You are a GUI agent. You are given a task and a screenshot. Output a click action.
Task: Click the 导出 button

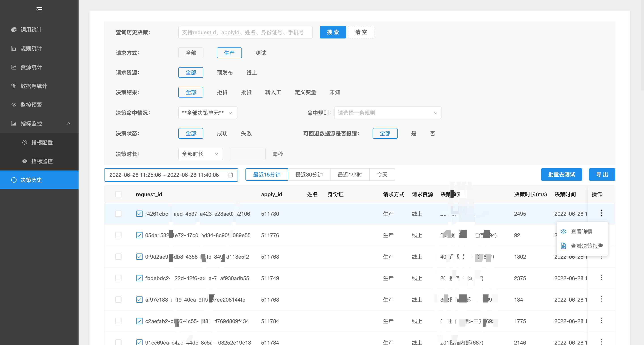coord(602,175)
